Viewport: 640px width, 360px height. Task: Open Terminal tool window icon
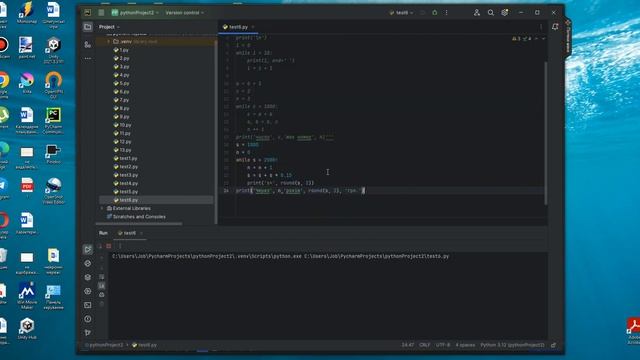click(88, 305)
